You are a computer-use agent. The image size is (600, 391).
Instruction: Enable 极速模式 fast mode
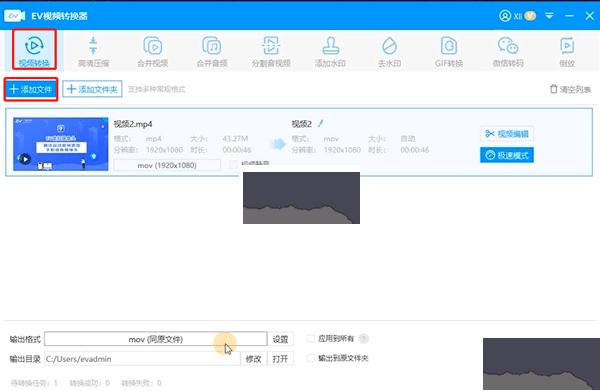pyautogui.click(x=507, y=155)
